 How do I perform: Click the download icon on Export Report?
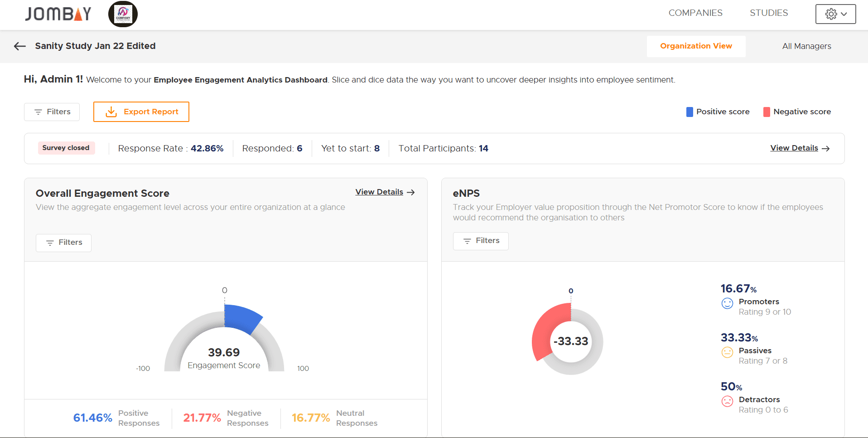[x=111, y=112]
